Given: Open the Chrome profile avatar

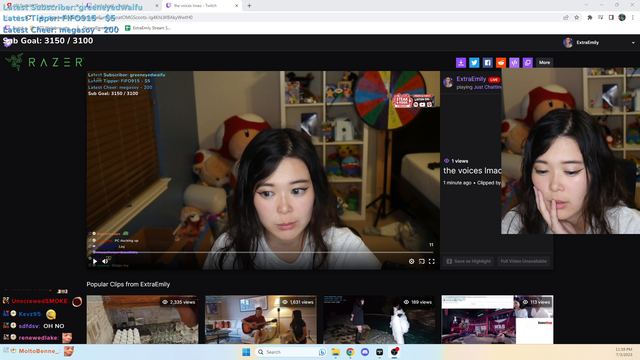Looking at the screenshot, I should tap(622, 18).
